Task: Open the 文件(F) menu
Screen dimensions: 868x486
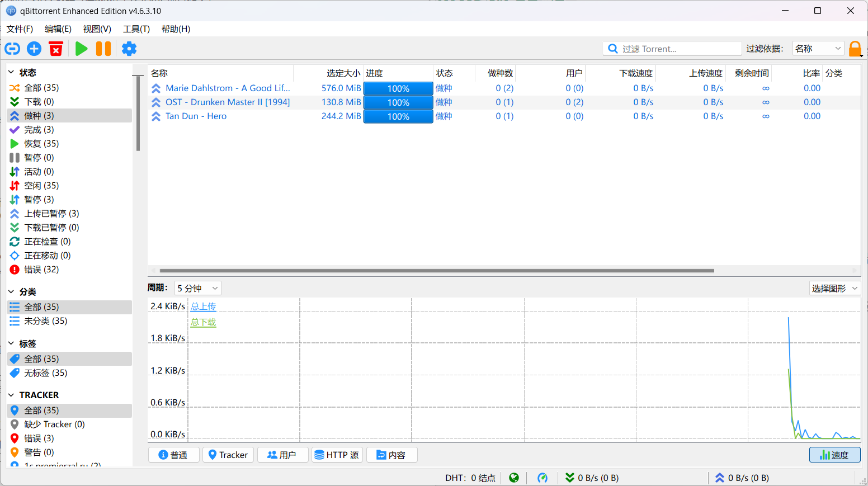Action: (20, 29)
